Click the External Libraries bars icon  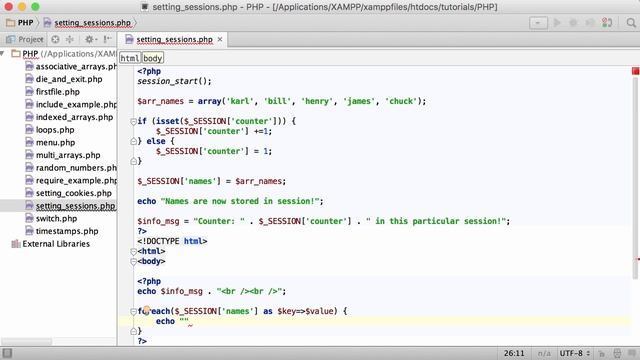pyautogui.click(x=16, y=244)
